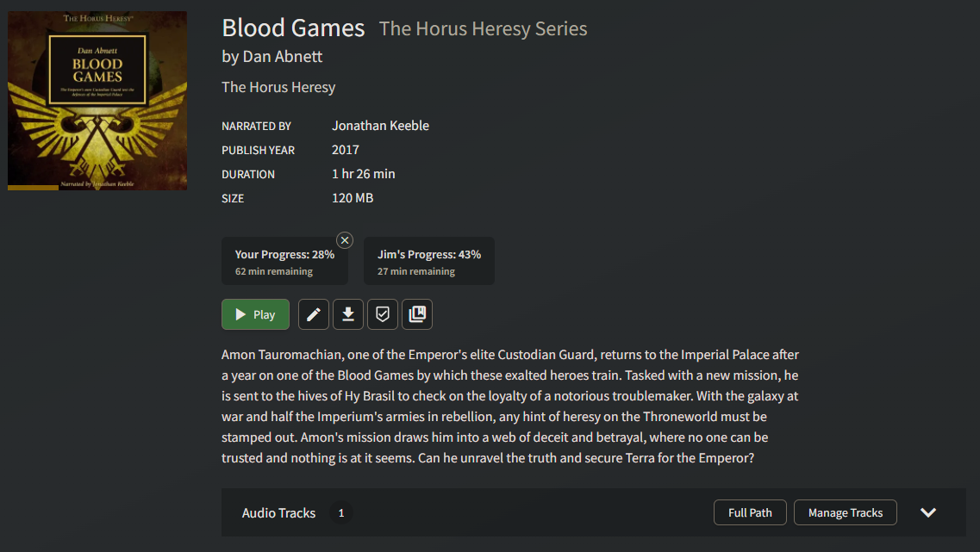Screen dimensions: 980x552
Task: Click the Blood Games cover thumbnail
Action: click(97, 101)
